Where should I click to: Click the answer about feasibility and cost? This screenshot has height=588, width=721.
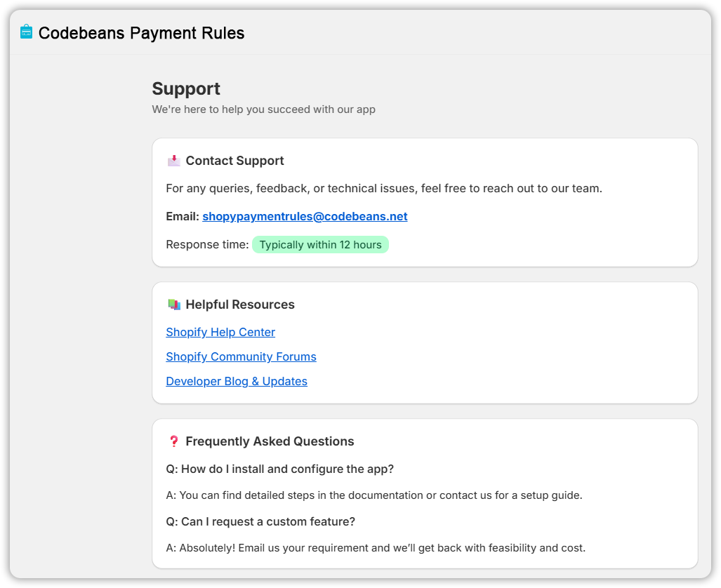click(375, 548)
